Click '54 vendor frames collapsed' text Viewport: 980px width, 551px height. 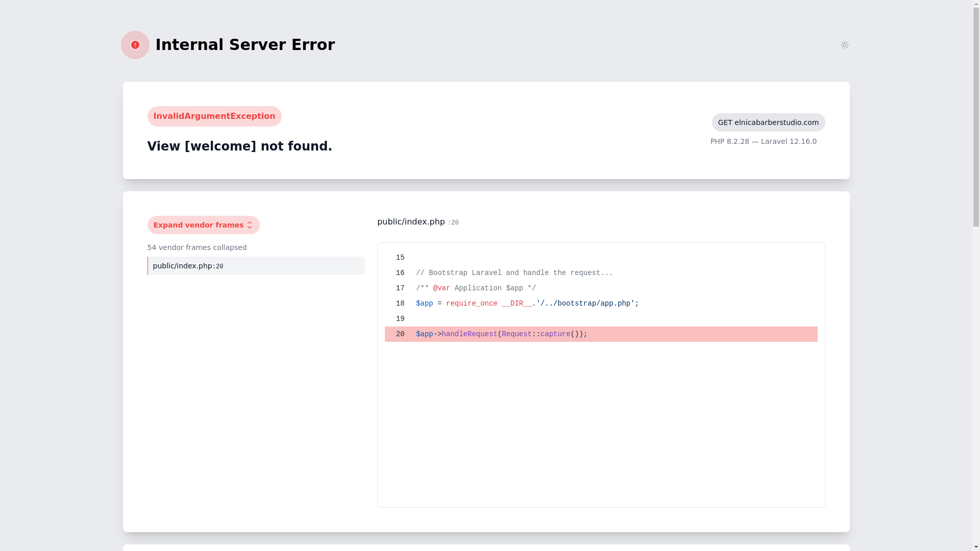(x=197, y=247)
